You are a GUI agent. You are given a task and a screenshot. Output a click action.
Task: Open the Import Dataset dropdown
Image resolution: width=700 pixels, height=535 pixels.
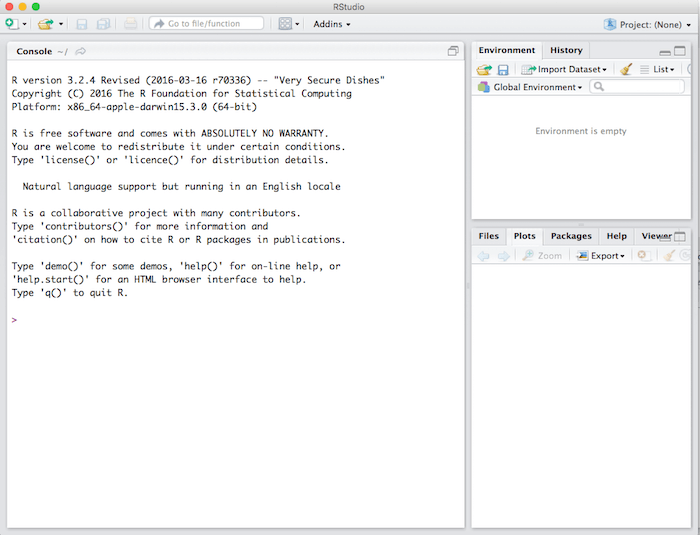[x=564, y=69]
